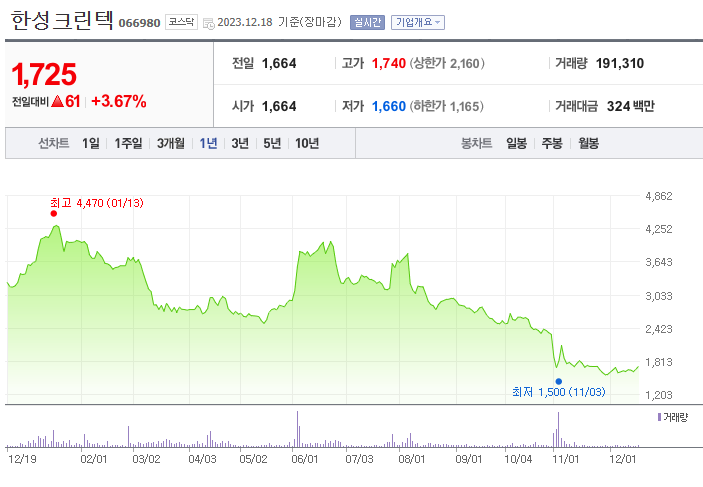Select the 1일 line chart tab

(91, 143)
